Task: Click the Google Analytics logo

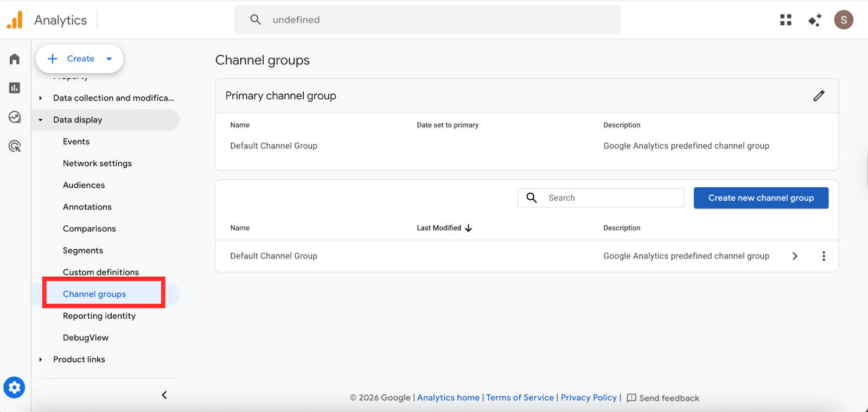Action: click(15, 20)
